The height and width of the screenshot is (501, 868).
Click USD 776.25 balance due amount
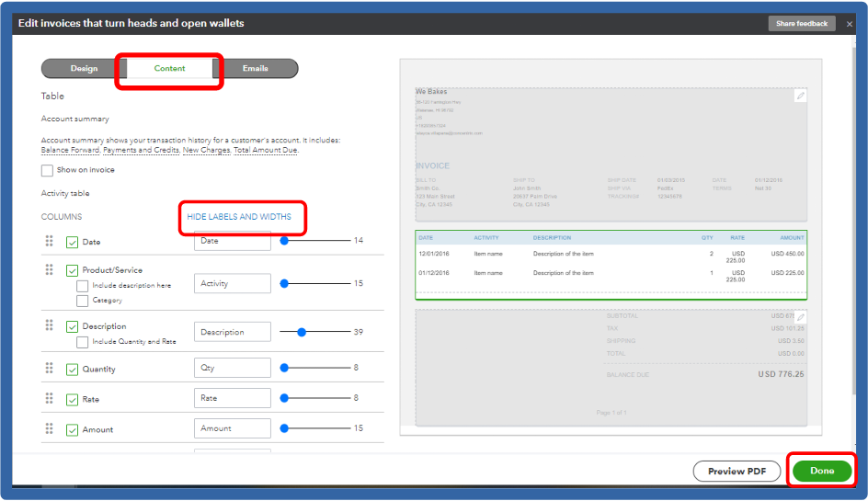(781, 374)
